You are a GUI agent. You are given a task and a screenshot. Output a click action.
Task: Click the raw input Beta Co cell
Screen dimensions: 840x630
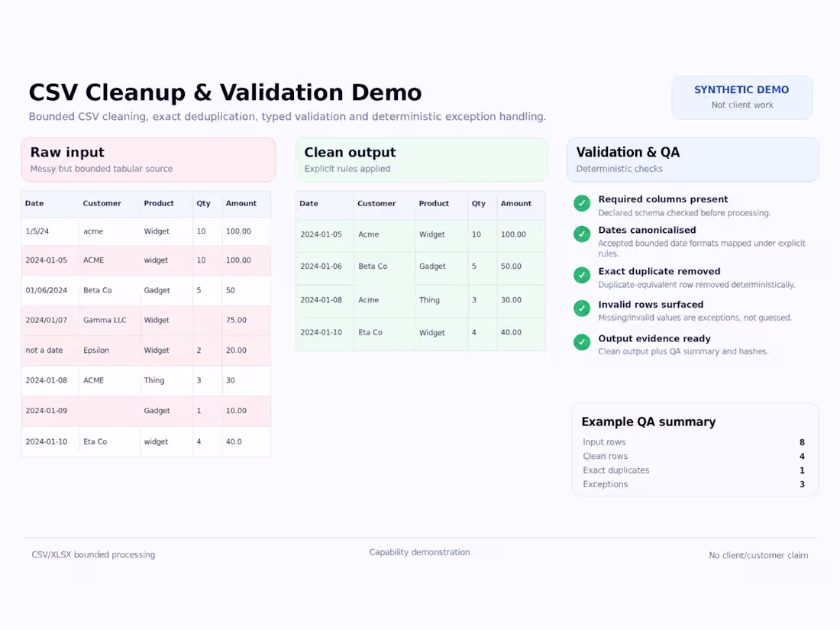click(98, 290)
